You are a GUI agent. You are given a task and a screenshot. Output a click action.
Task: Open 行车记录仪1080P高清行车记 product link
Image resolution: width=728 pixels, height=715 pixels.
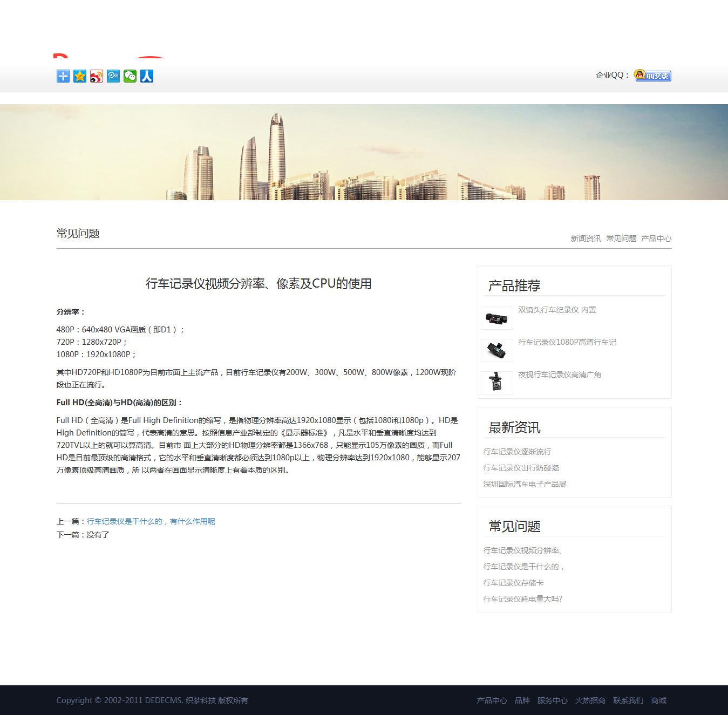567,342
